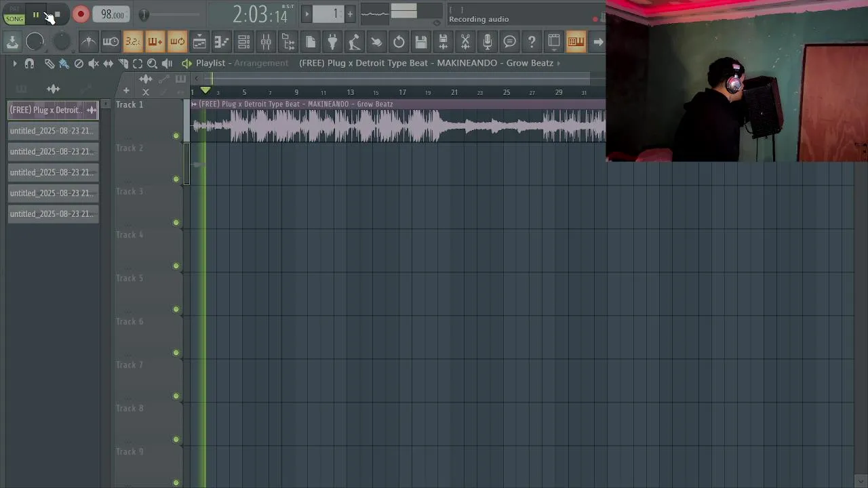This screenshot has height=488, width=868.
Task: Select the (FREE) Plug x Detroit picker item
Action: 53,110
